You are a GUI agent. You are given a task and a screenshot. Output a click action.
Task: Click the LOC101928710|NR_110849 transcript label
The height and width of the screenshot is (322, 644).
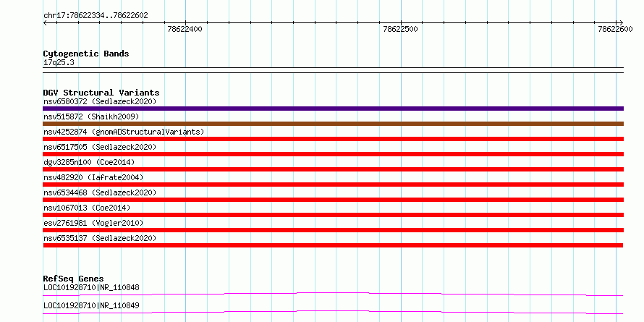(91, 305)
